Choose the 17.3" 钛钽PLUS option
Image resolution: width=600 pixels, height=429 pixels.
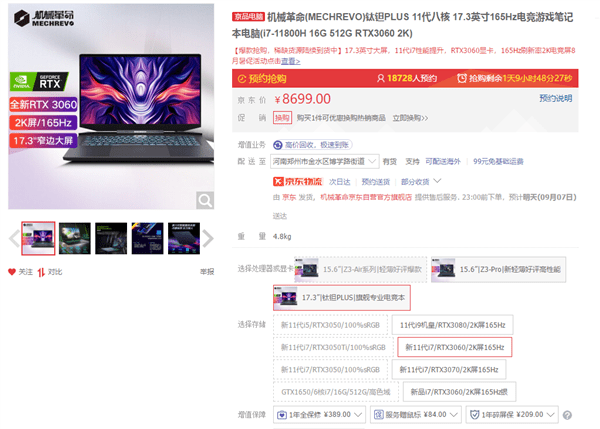click(342, 297)
